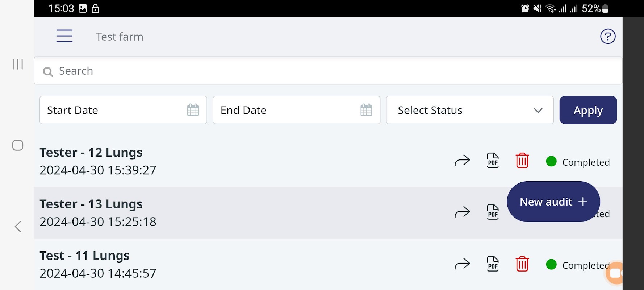
Task: Share the Tester - 13 Lungs audit
Action: (462, 212)
